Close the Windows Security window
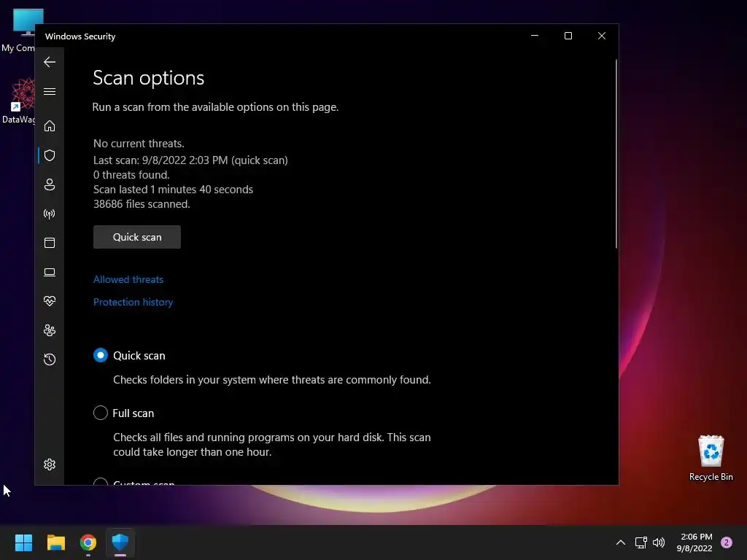The width and height of the screenshot is (747, 560). click(x=602, y=36)
